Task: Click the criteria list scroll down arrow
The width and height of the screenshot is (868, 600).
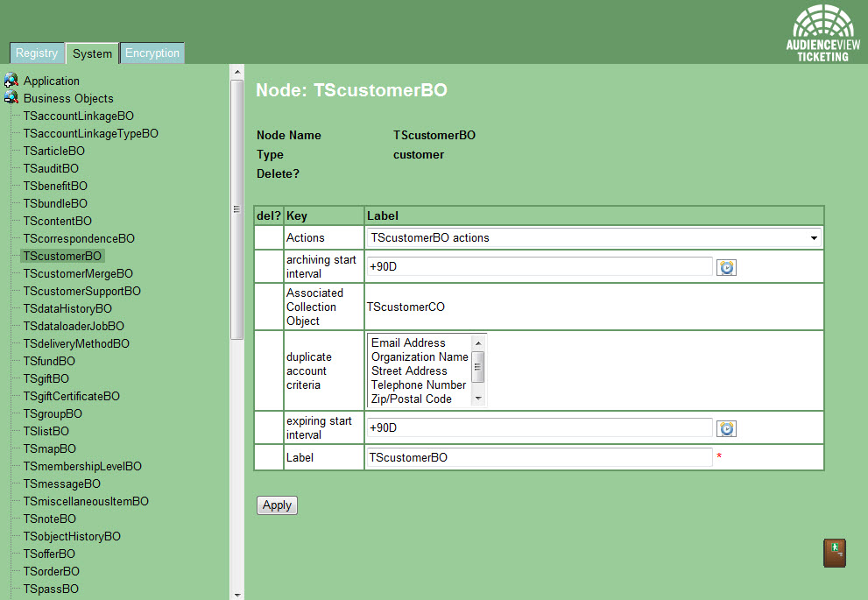Action: [478, 399]
